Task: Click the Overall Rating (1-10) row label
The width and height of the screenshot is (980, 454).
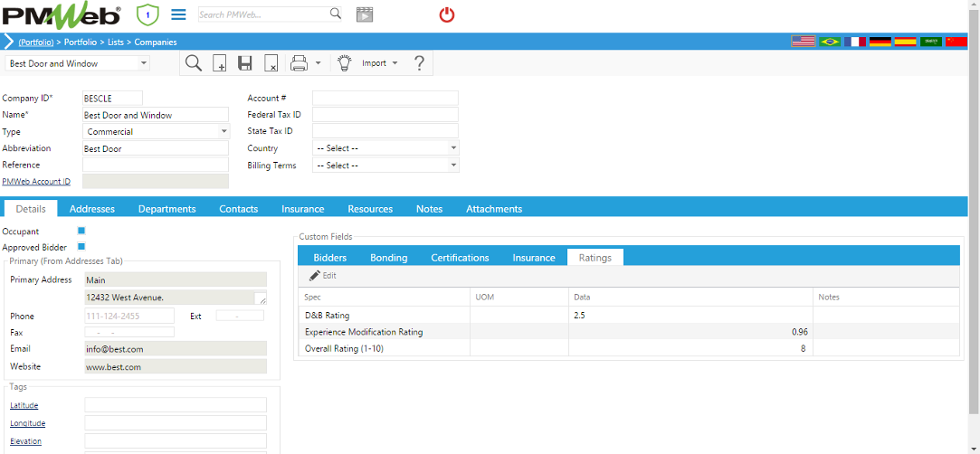Action: 344,348
